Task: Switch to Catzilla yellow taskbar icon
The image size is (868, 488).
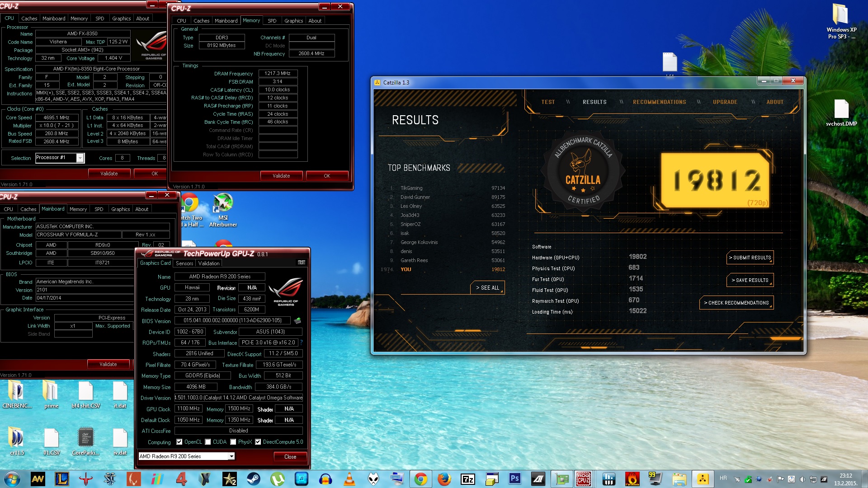Action: coord(702,479)
